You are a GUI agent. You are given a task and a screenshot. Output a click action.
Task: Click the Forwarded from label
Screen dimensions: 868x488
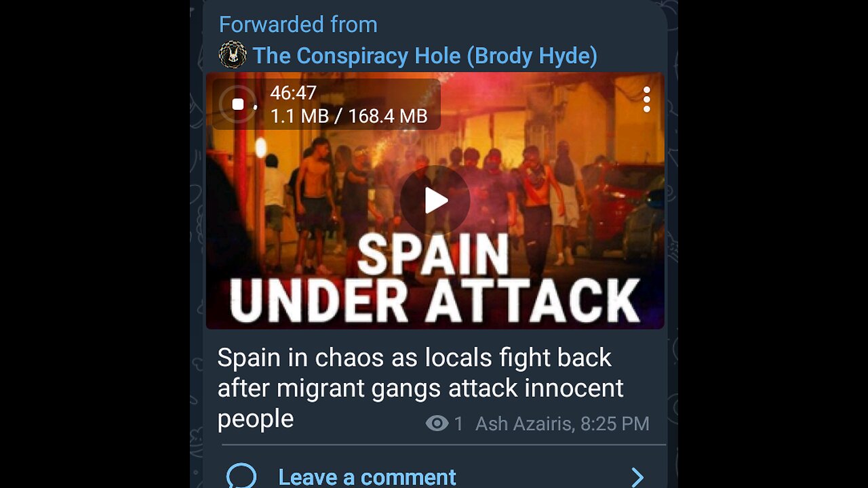(298, 24)
